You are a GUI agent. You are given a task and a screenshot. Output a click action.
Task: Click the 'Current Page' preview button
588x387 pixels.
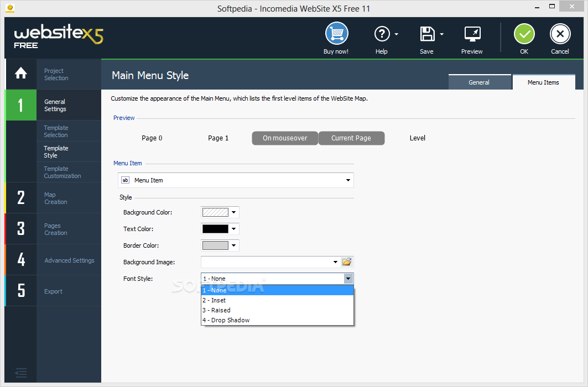pyautogui.click(x=351, y=138)
